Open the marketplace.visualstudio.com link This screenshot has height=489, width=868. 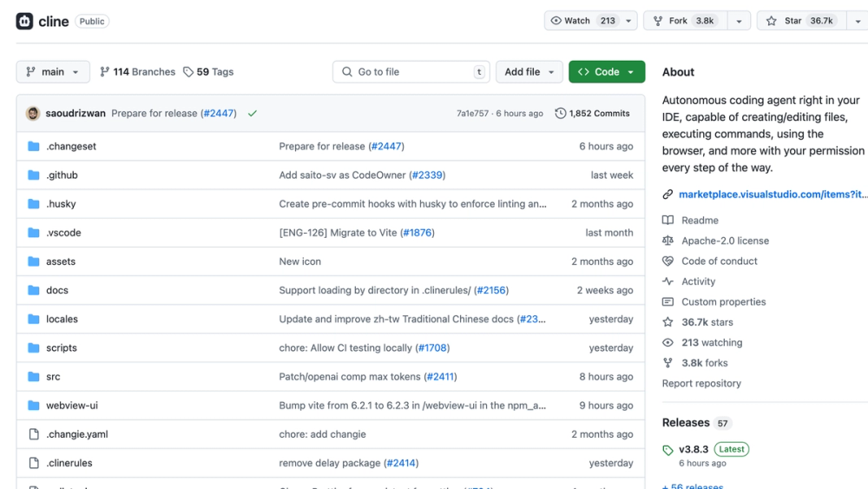[773, 195]
